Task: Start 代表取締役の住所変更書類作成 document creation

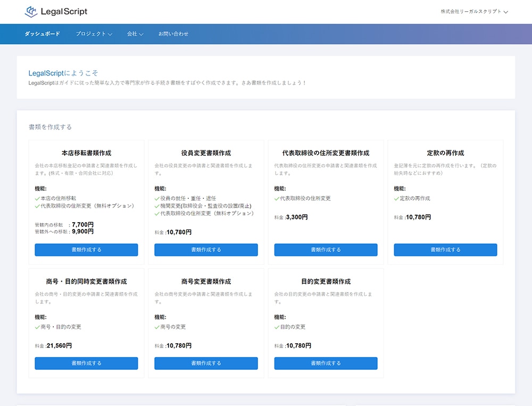Action: point(326,250)
